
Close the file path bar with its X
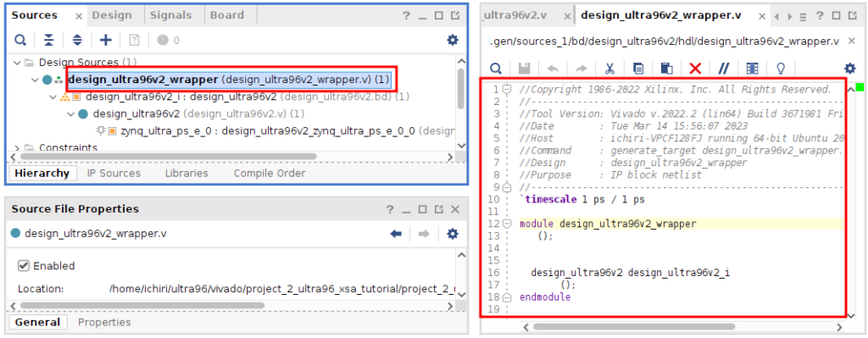tap(851, 42)
